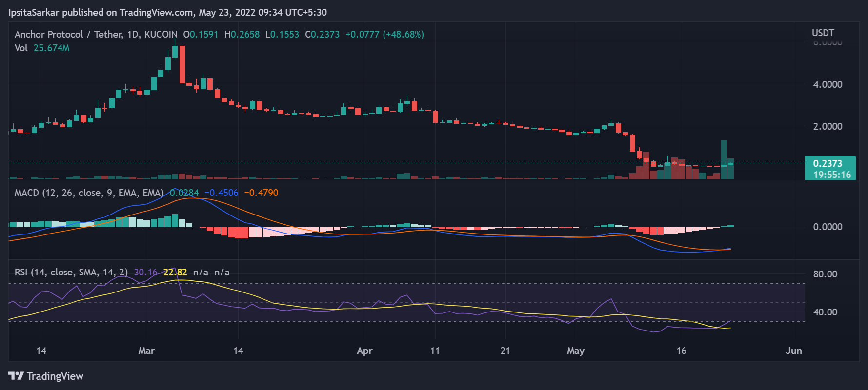The height and width of the screenshot is (390, 868).
Task: Click the RSI (14, close, SMA, 14, 2) legend
Action: [x=71, y=272]
